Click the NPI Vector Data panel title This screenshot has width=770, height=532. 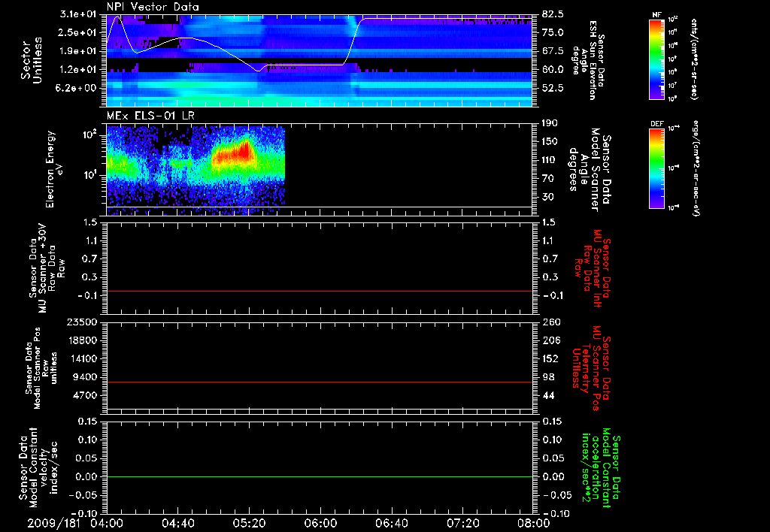click(x=153, y=7)
